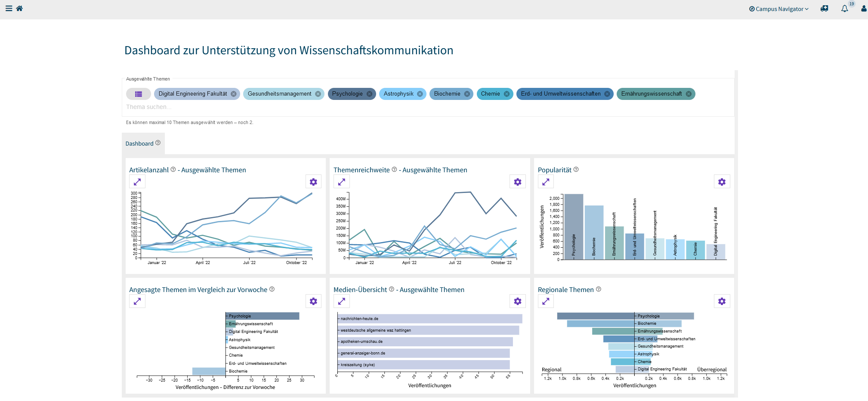The height and width of the screenshot is (401, 868).
Task: Open settings gear for Artikelanzahl chart
Action: pyautogui.click(x=313, y=182)
